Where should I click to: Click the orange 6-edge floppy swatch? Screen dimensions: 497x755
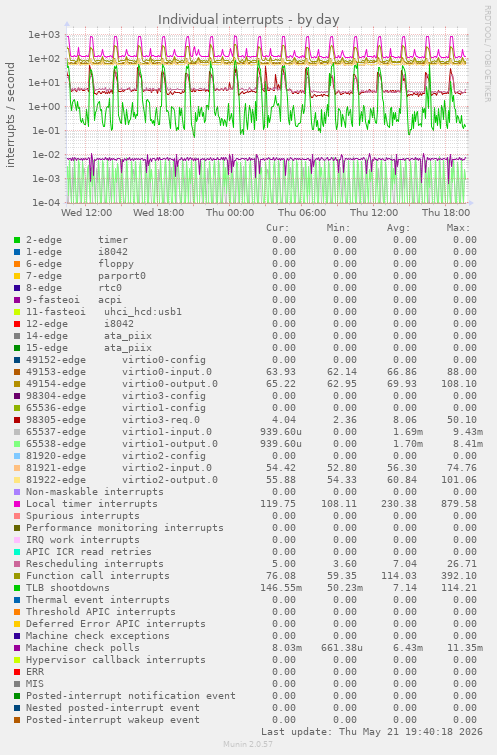17,264
